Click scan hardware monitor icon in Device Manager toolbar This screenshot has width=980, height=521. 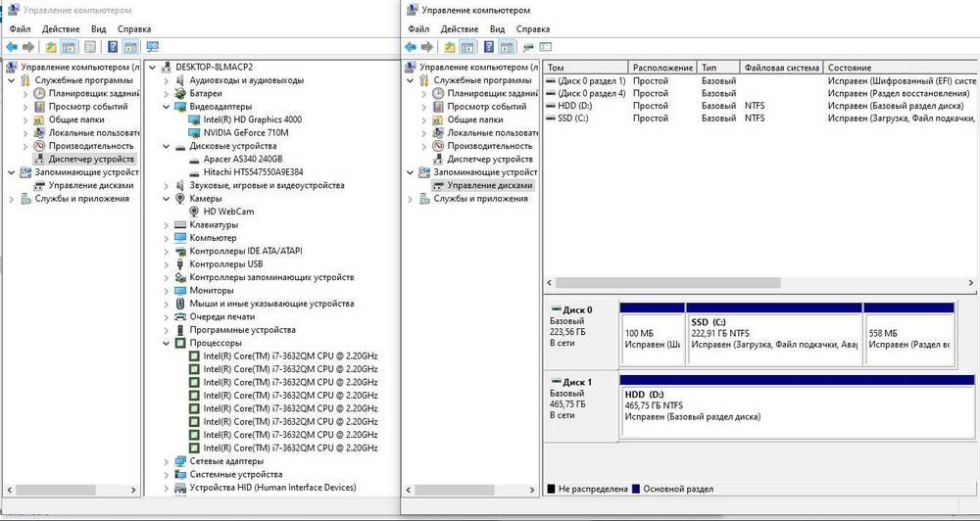point(153,47)
